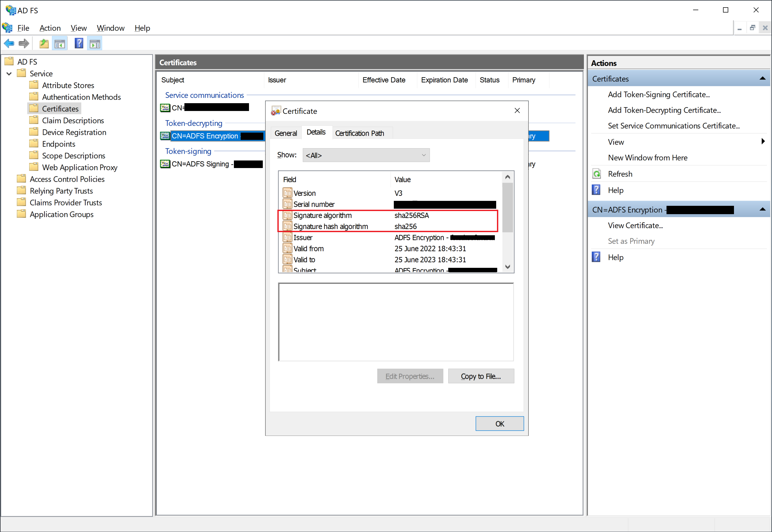Image resolution: width=772 pixels, height=532 pixels.
Task: Click the Issuer field icon
Action: click(287, 237)
